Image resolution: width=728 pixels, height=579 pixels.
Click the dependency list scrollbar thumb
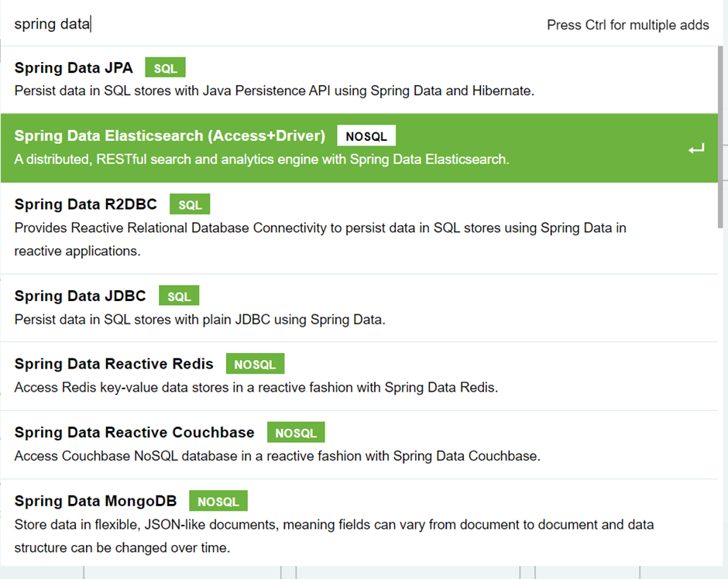coord(720,137)
